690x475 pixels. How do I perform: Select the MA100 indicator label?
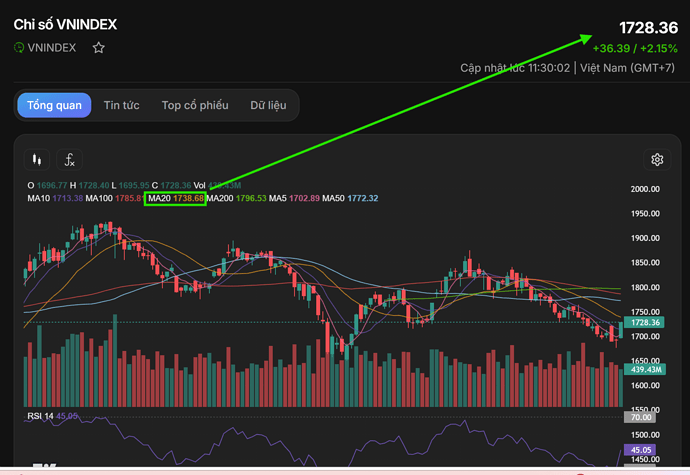pos(114,198)
